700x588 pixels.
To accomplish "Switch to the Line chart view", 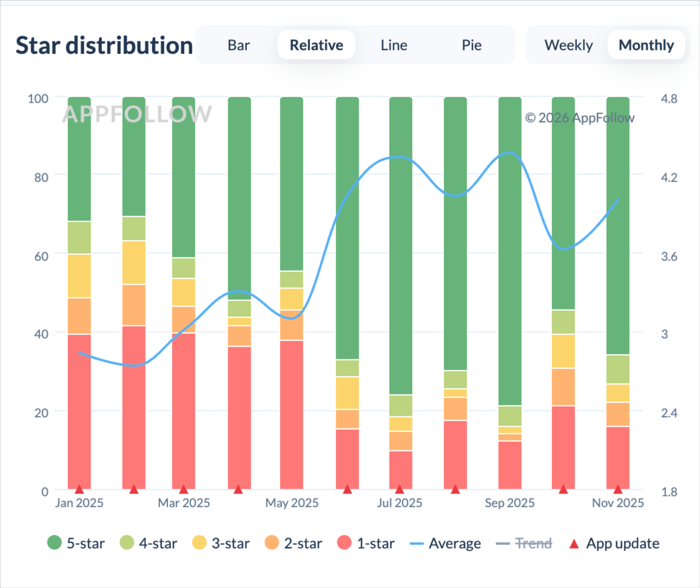I will 394,45.
